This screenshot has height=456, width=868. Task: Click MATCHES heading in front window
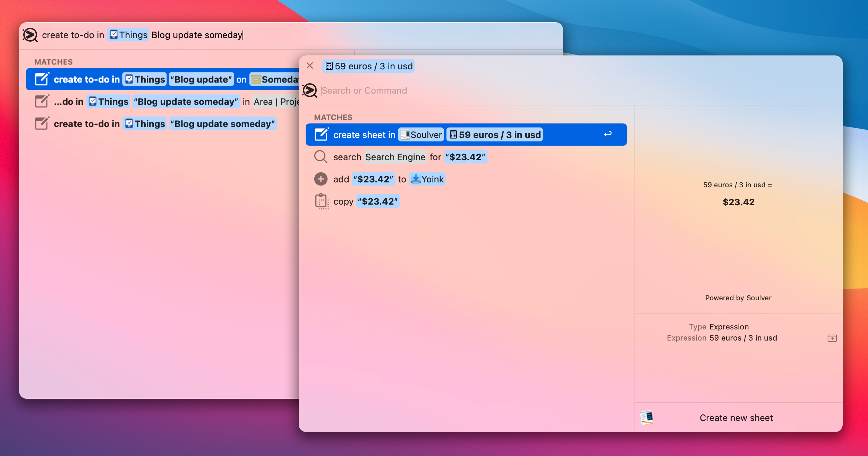[333, 117]
